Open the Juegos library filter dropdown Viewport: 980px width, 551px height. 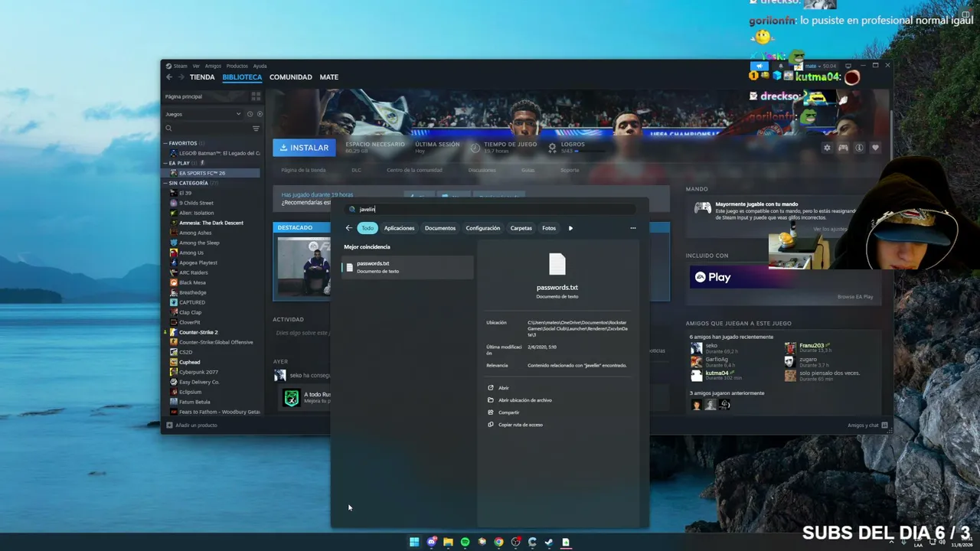(x=203, y=114)
